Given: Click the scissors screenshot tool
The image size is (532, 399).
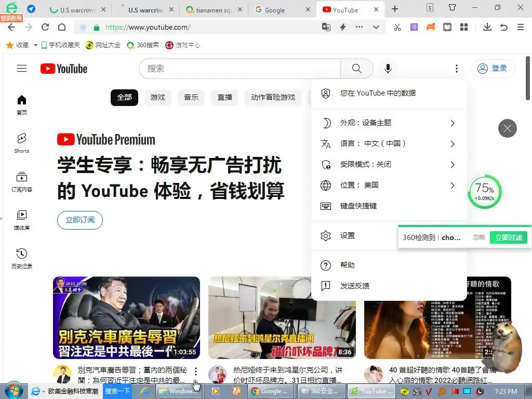Looking at the screenshot, I should click(397, 27).
